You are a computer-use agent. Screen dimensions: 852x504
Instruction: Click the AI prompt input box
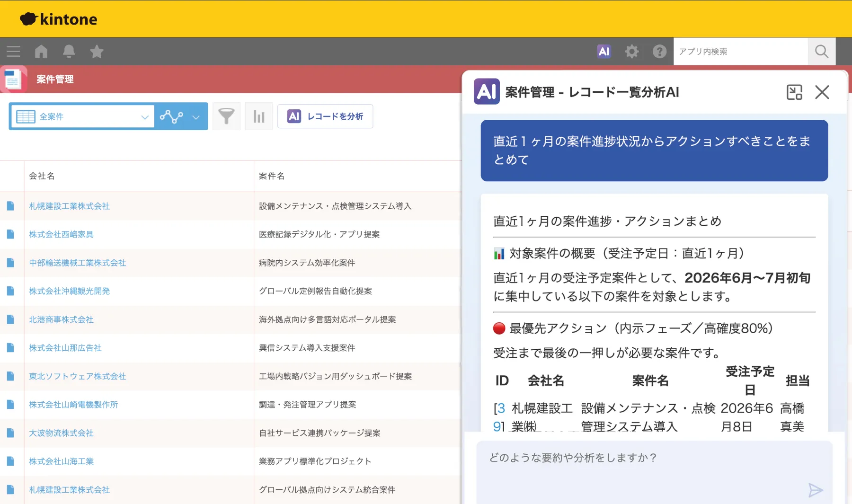click(x=654, y=472)
